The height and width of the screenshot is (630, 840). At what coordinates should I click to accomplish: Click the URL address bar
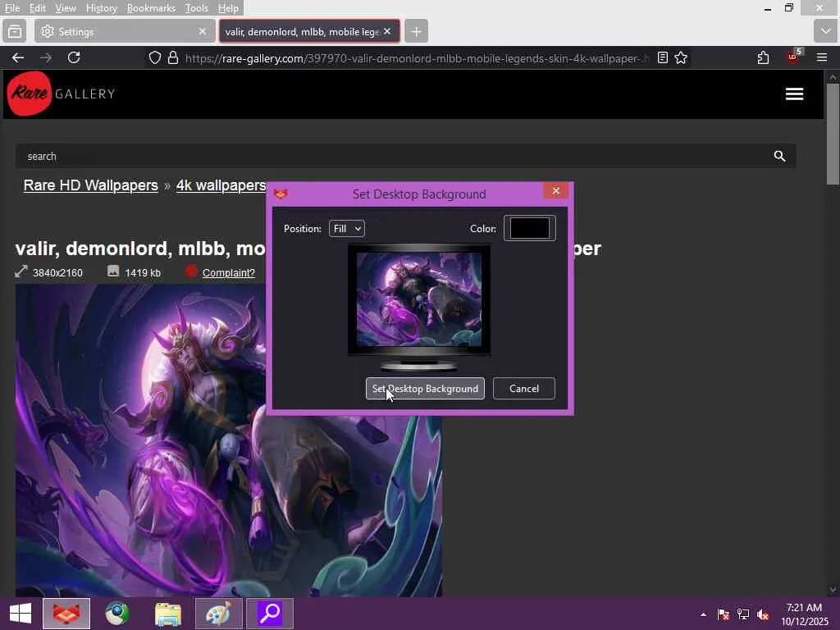coord(417,58)
